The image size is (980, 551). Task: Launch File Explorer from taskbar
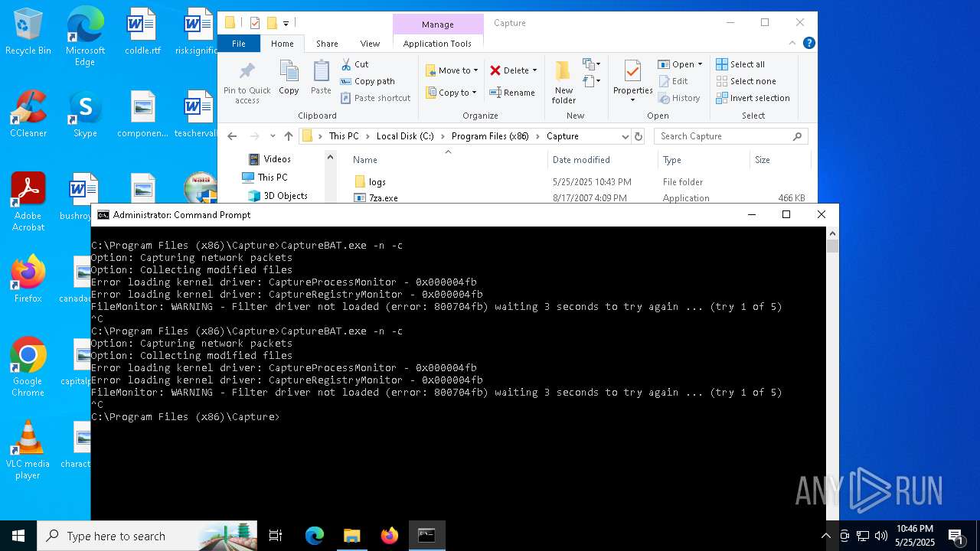tap(351, 536)
